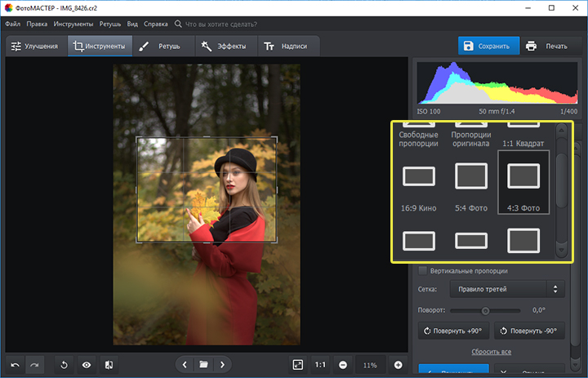
Task: Click the reset changes circular arrow icon
Action: [x=65, y=364]
